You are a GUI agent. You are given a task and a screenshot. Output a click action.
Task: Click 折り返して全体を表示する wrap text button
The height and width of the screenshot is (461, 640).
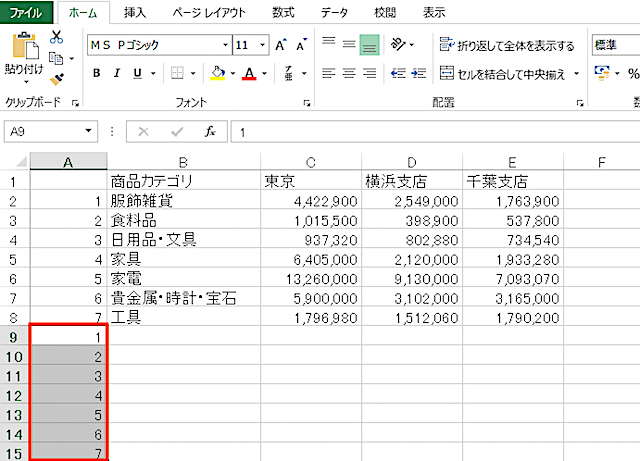click(507, 45)
